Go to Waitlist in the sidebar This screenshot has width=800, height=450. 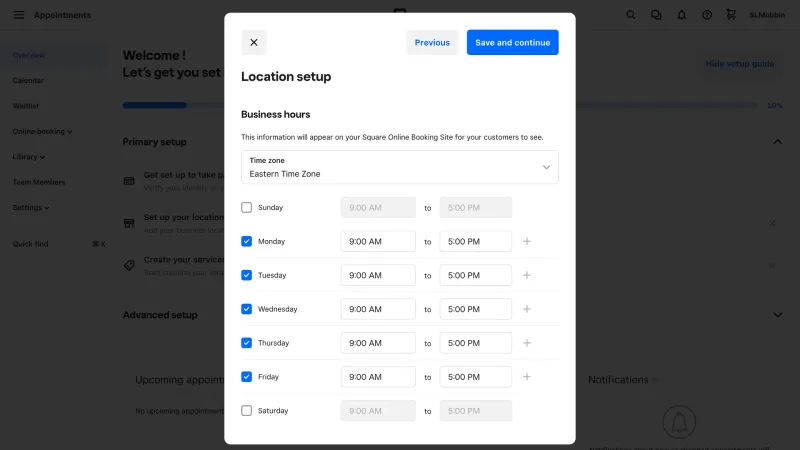coord(26,106)
